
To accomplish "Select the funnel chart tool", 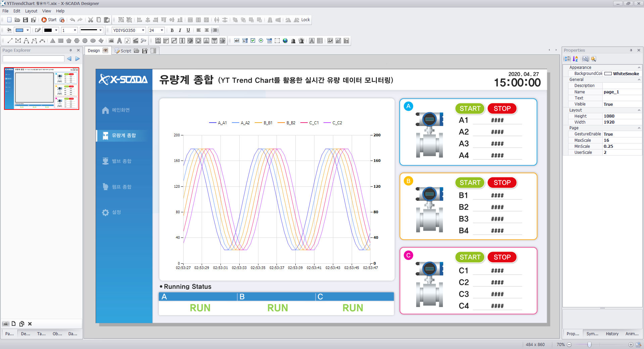I will (x=214, y=41).
